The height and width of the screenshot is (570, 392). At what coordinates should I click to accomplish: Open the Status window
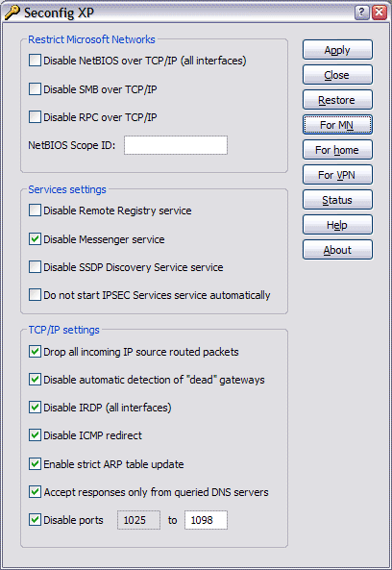coord(337,200)
